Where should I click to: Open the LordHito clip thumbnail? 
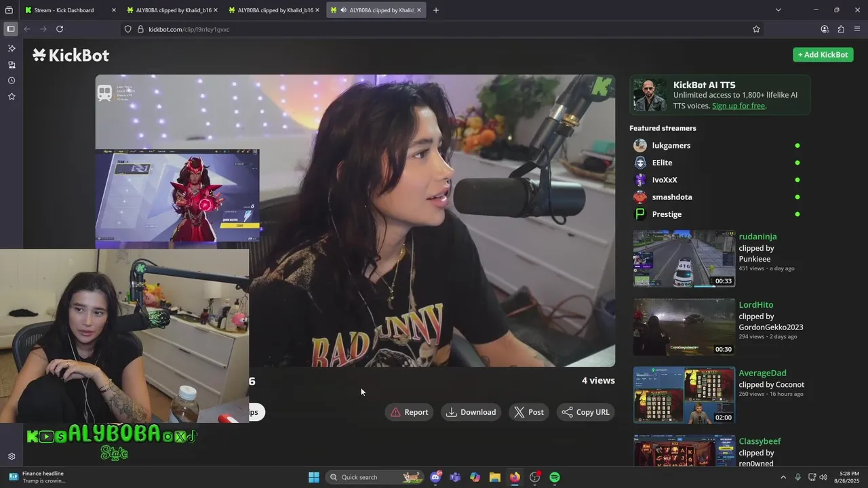tap(684, 327)
